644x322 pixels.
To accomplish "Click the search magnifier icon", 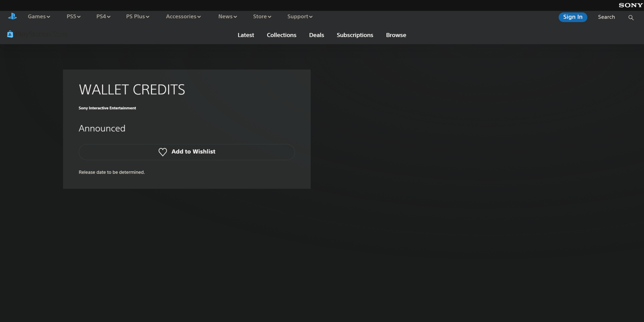I will [x=631, y=17].
